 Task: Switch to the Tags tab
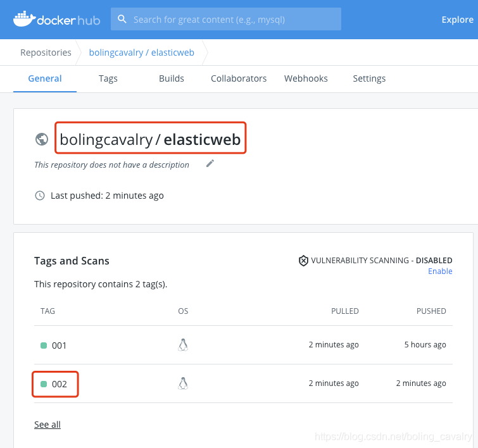coord(108,78)
